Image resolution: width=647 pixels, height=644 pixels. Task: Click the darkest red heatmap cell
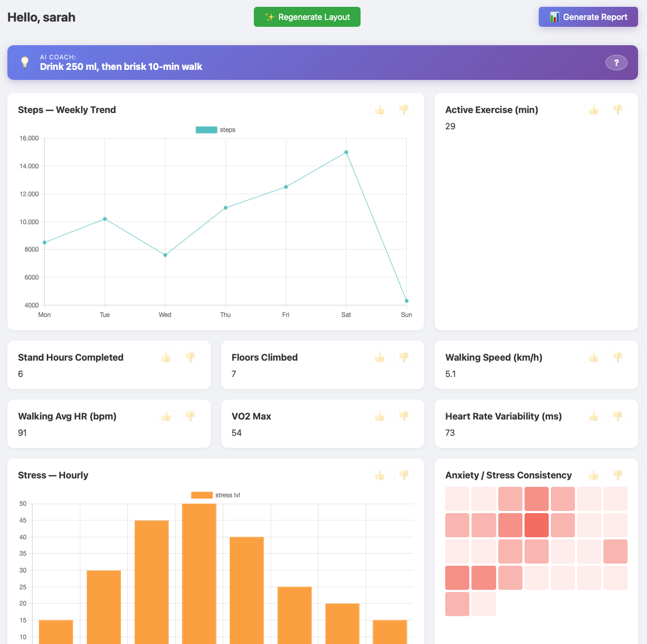537,525
